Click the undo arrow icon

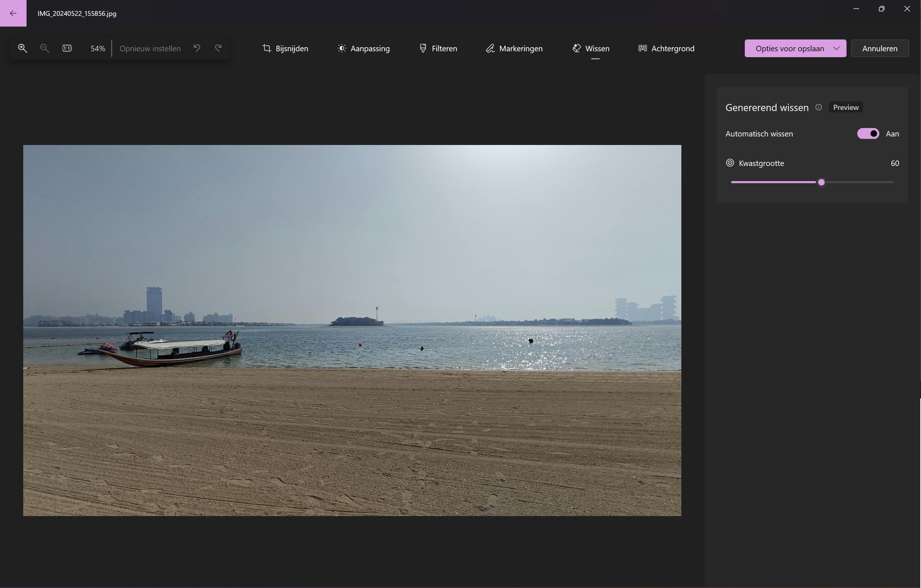[x=197, y=48]
